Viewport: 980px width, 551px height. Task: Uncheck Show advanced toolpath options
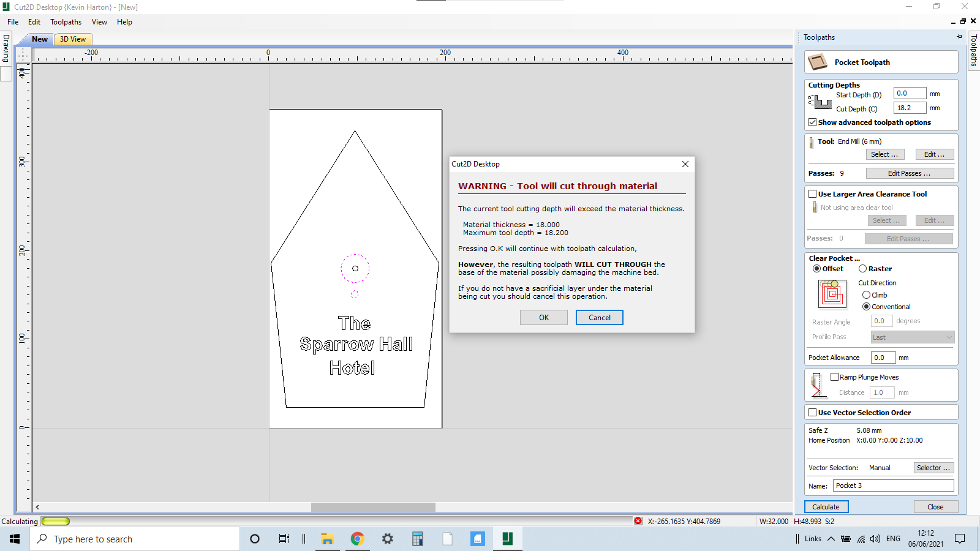click(812, 122)
